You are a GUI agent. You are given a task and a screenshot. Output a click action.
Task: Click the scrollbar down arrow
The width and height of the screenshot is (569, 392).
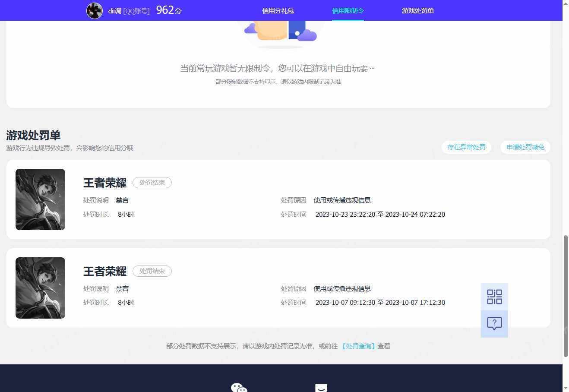pos(566,388)
